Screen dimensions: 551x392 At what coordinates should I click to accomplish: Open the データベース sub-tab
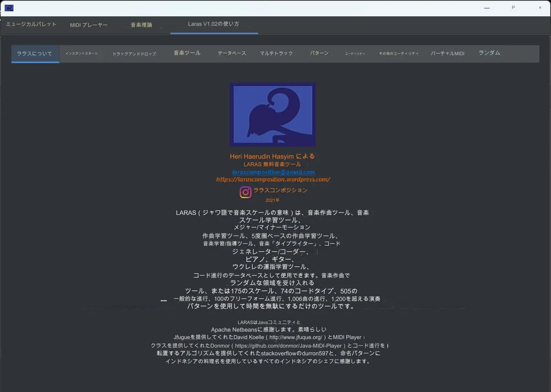[232, 53]
